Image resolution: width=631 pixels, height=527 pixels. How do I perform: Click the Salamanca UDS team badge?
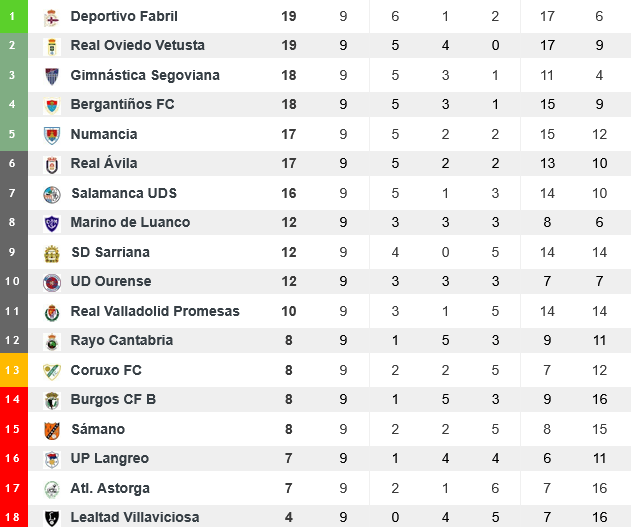coord(52,194)
